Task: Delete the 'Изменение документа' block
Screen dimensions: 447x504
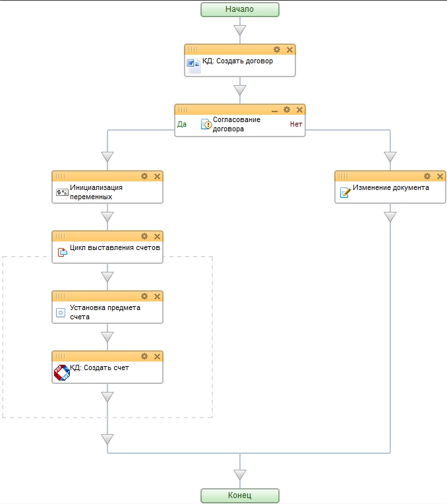Action: pos(440,176)
